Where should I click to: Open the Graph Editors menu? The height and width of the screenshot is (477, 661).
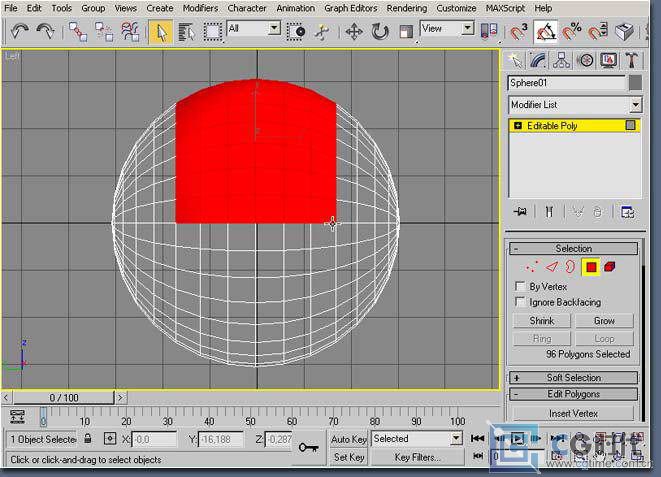tap(350, 8)
